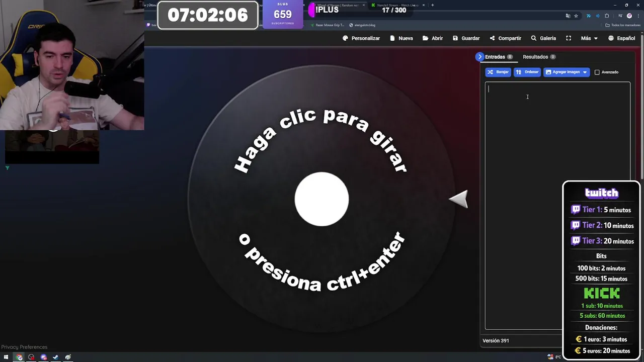Viewport: 644px width, 362px height.
Task: Open the Windows Start menu
Action: pyautogui.click(x=6, y=357)
